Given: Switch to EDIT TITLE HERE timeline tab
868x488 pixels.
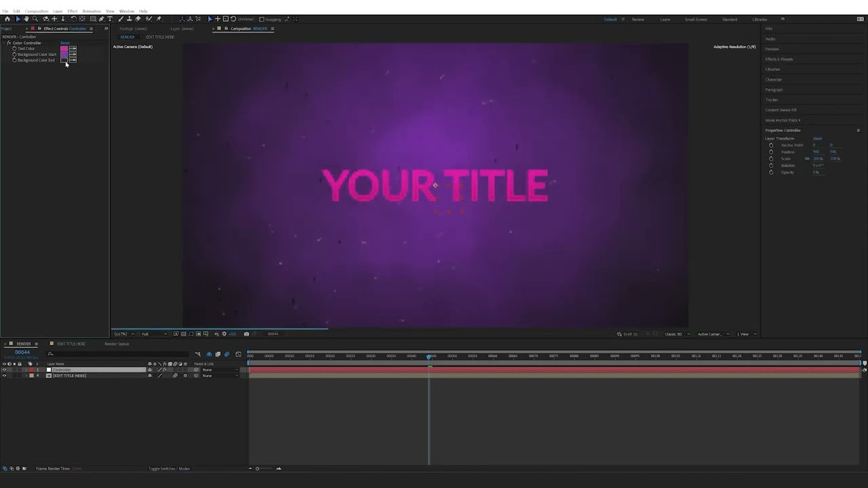Looking at the screenshot, I should (71, 344).
